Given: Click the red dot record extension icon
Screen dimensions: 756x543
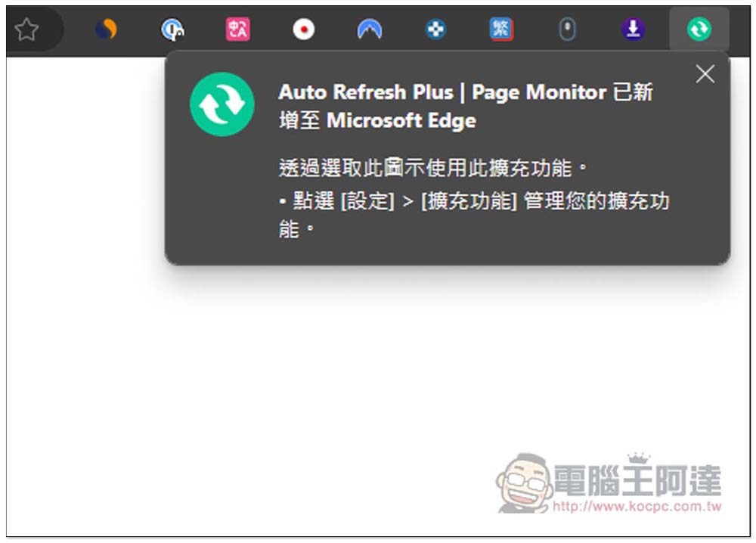Looking at the screenshot, I should point(304,29).
